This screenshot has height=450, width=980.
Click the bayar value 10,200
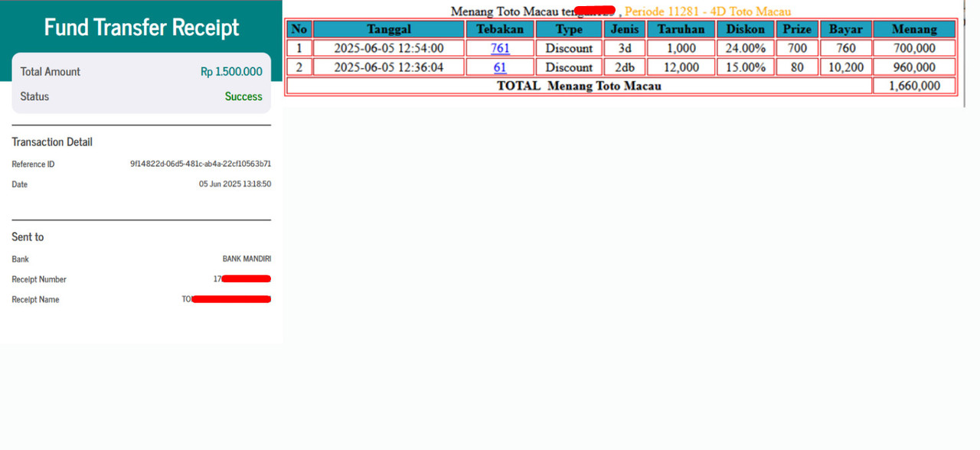(x=846, y=67)
